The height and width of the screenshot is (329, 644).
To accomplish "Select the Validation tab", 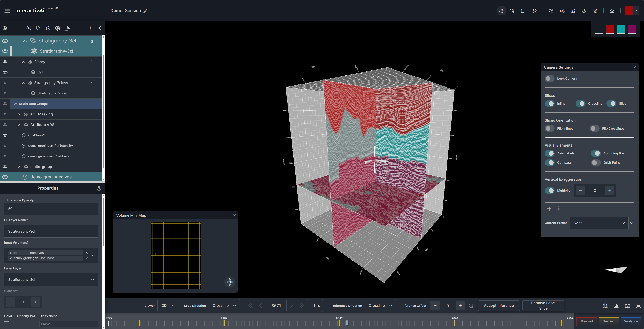I will pos(631,321).
